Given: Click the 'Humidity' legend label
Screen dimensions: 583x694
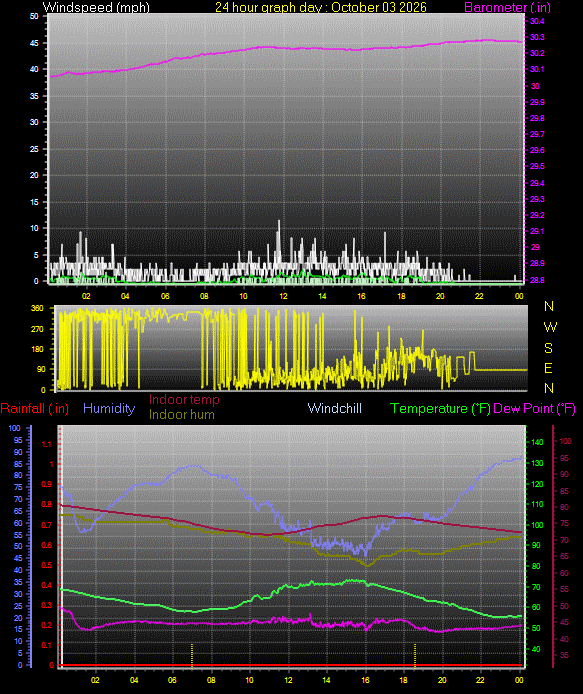Looking at the screenshot, I should pos(109,408).
